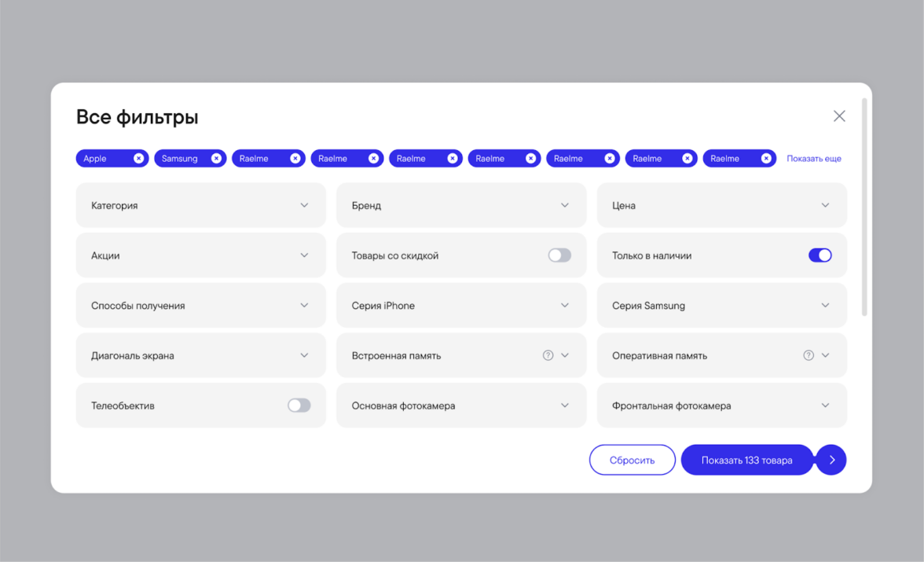Remove the last Raelme filter chip

click(x=766, y=159)
